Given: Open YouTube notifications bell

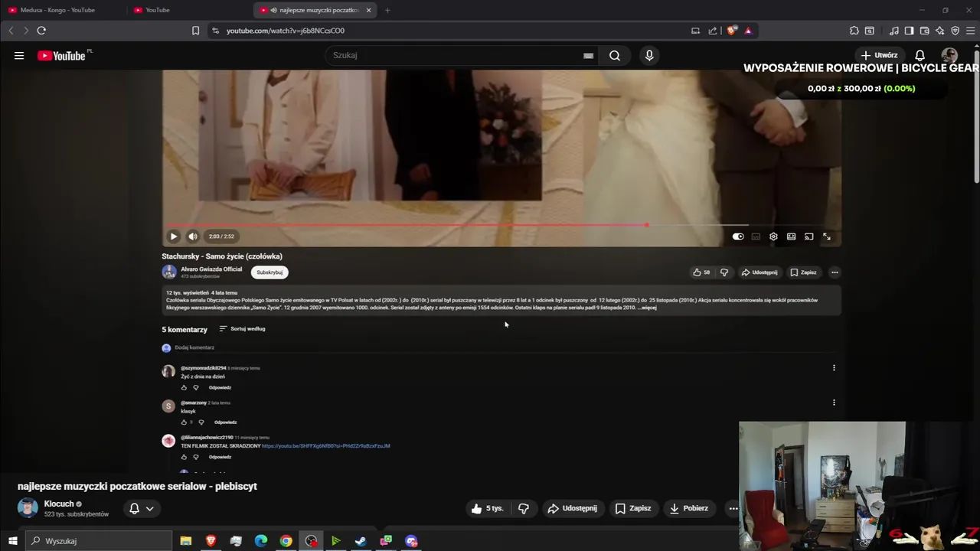Looking at the screenshot, I should click(920, 55).
